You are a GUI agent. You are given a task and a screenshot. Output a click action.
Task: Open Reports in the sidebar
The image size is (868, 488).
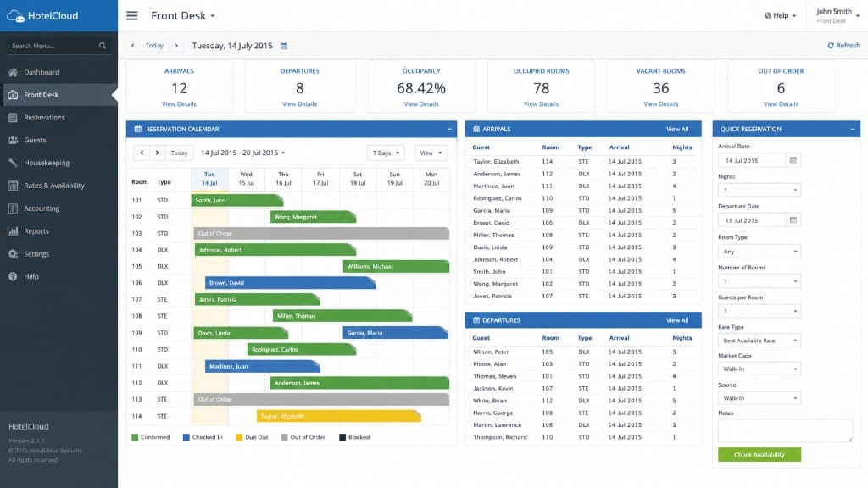(58, 231)
